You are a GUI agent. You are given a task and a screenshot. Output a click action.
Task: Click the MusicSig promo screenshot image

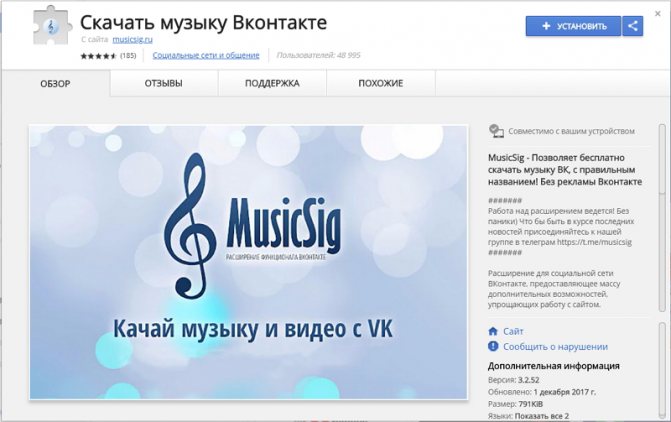(x=248, y=262)
